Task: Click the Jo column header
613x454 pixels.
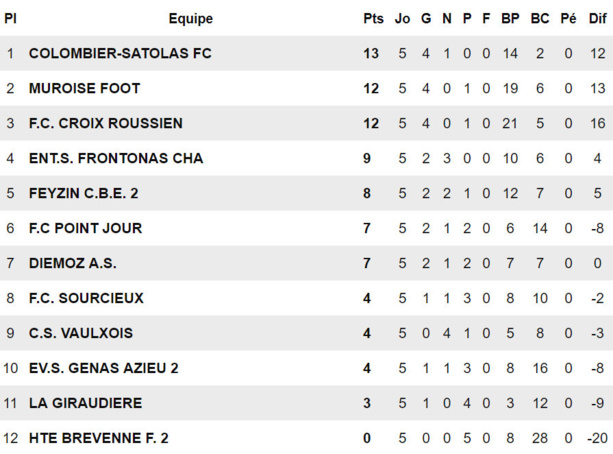Action: [403, 18]
